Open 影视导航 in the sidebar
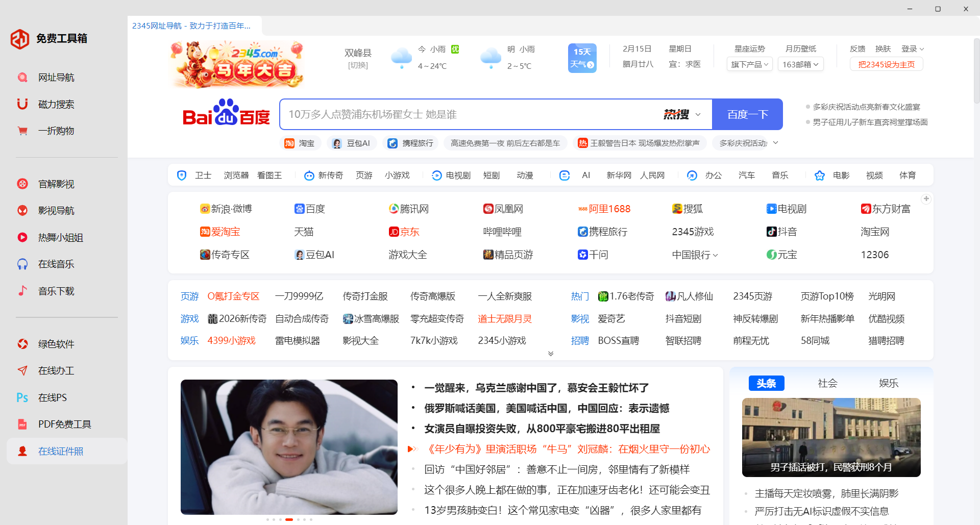Image resolution: width=980 pixels, height=525 pixels. pyautogui.click(x=56, y=211)
